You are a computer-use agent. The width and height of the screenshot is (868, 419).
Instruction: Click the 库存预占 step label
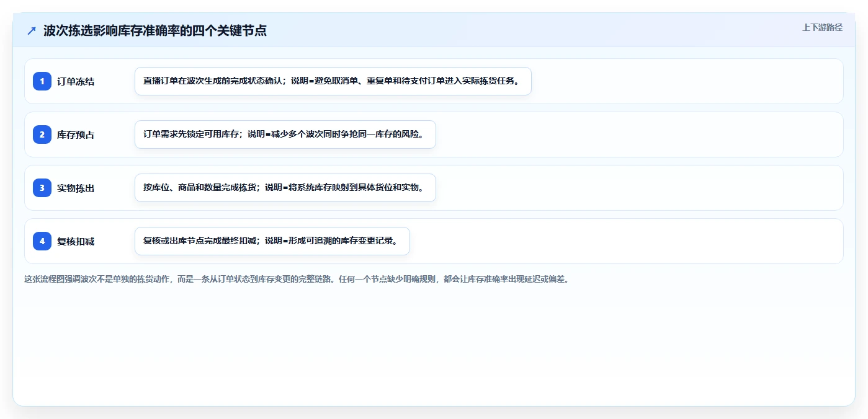76,135
